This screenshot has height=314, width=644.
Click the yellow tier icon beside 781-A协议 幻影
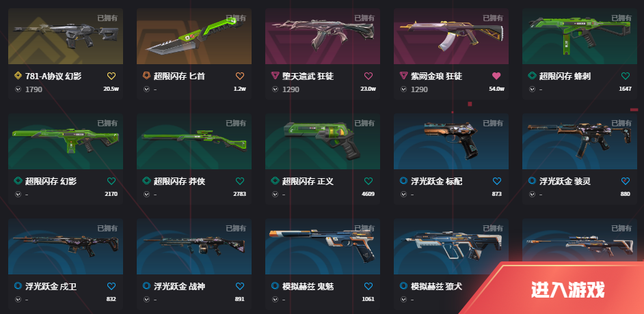tap(18, 76)
